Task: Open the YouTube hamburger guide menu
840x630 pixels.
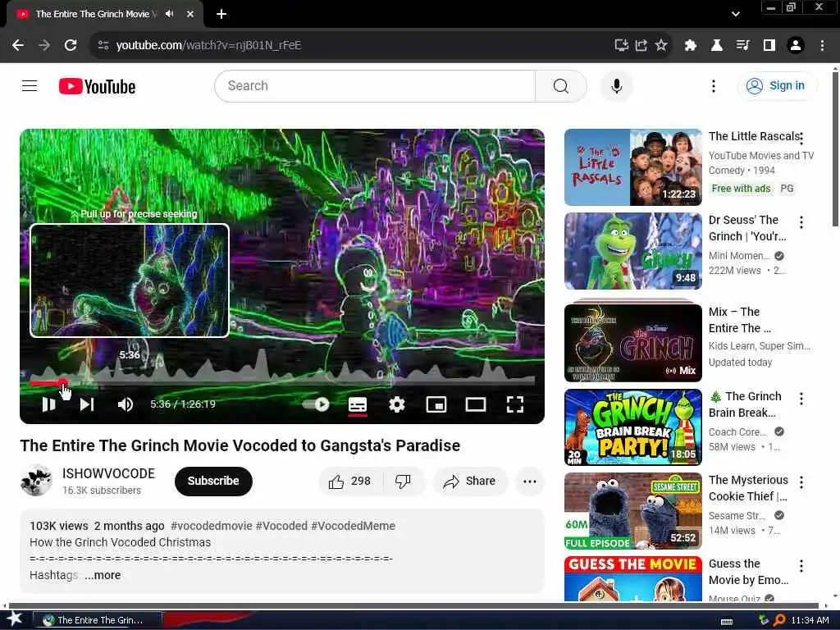Action: pyautogui.click(x=30, y=85)
